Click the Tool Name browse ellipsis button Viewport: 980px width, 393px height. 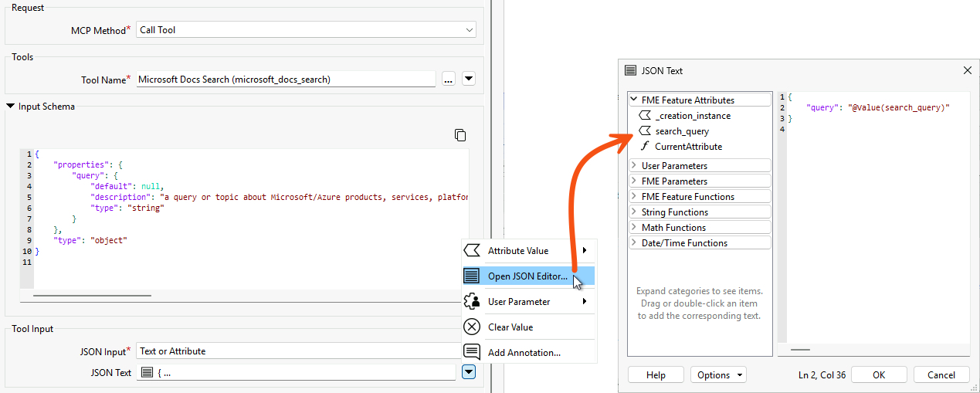tap(448, 79)
